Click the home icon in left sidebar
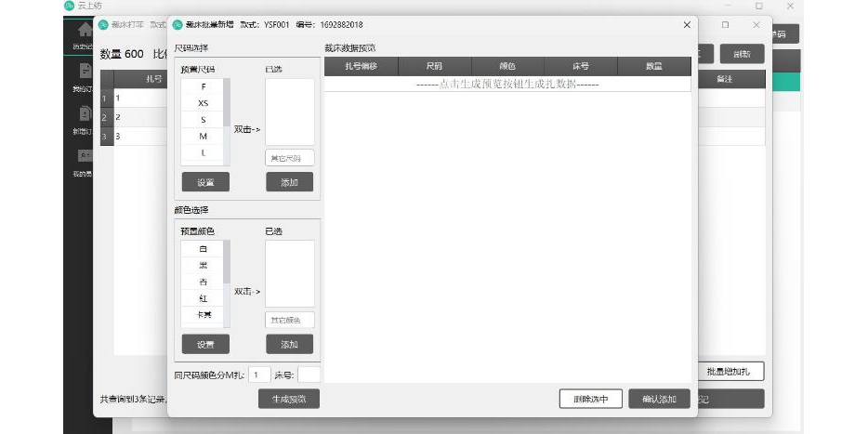 coord(84,31)
